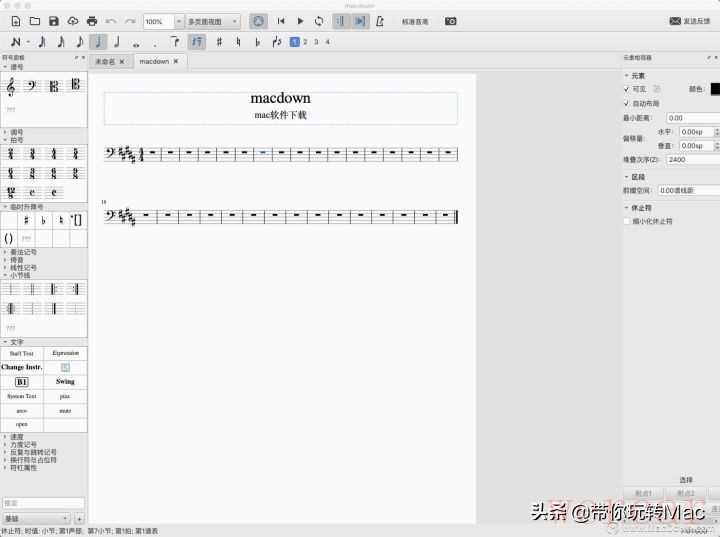720x537 pixels.
Task: Click the Rewind to start button
Action: [x=281, y=21]
